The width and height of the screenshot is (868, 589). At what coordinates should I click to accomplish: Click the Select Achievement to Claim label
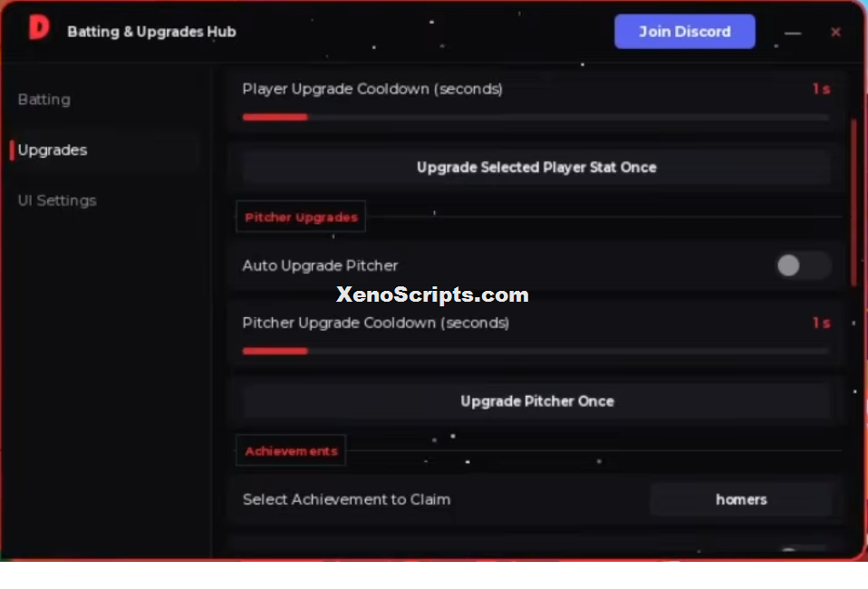pyautogui.click(x=346, y=499)
